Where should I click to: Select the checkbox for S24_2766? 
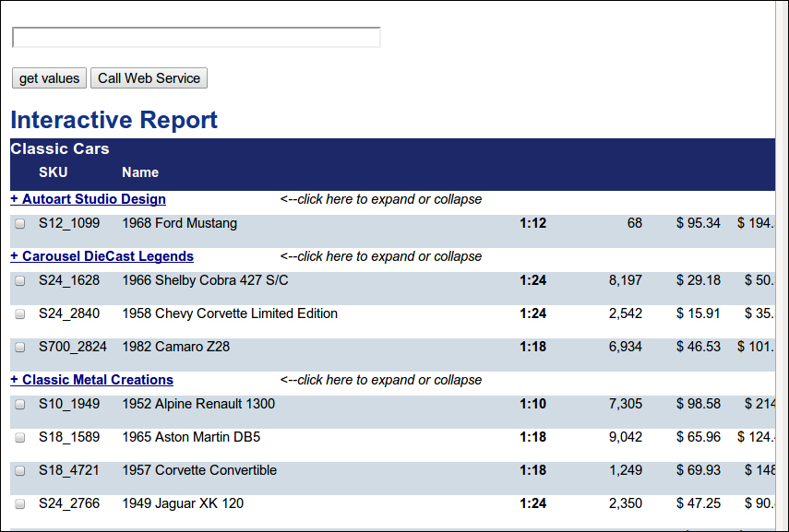click(20, 504)
